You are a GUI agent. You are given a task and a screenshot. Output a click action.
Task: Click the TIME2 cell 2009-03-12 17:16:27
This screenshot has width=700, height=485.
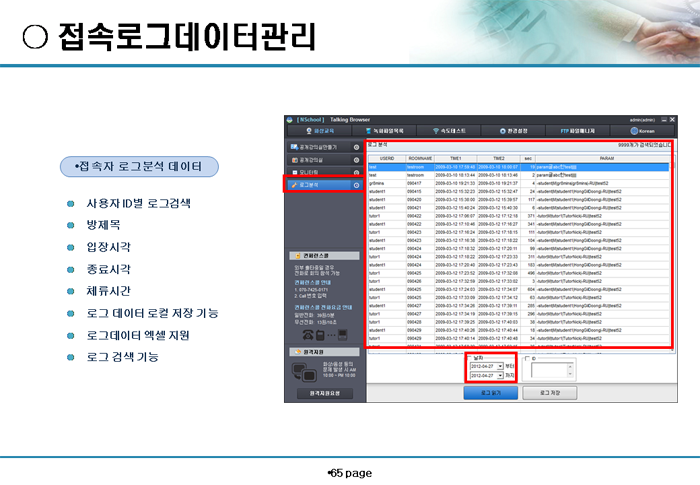pyautogui.click(x=499, y=224)
